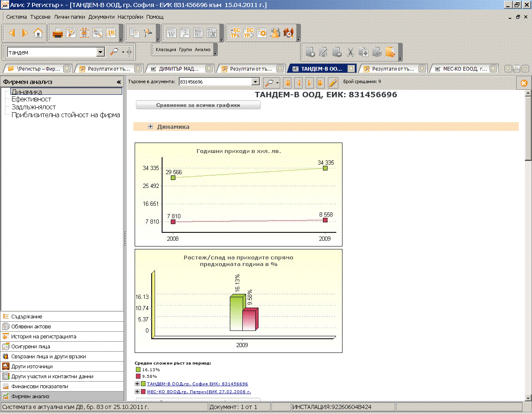Collapse the Фирмен анализ panel with the chevron

click(119, 82)
